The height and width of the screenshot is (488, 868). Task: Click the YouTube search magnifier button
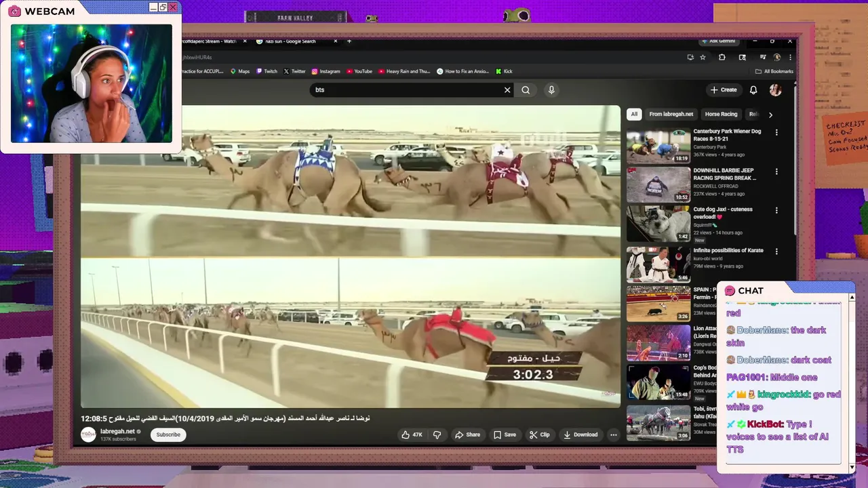[x=526, y=90]
